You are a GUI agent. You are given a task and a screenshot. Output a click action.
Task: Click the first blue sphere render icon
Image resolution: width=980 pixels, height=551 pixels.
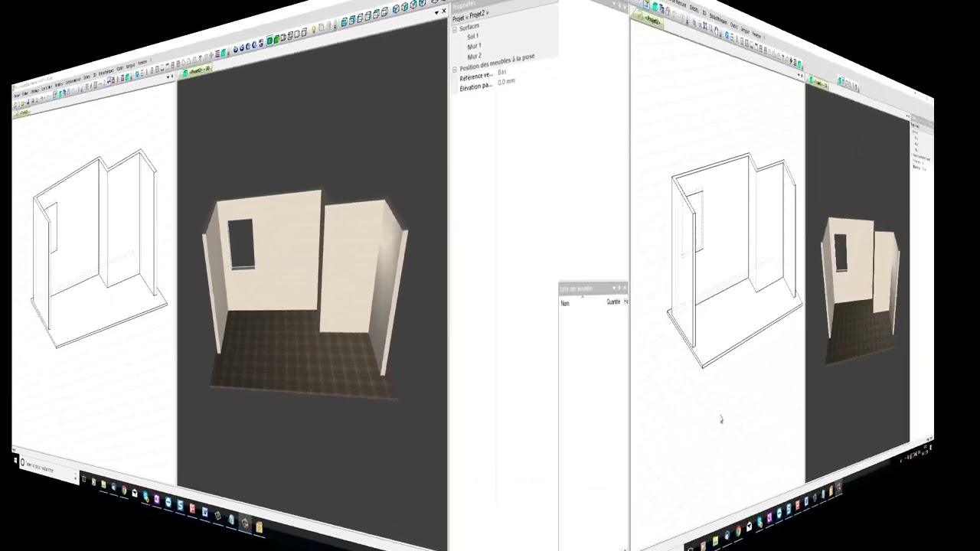click(236, 49)
